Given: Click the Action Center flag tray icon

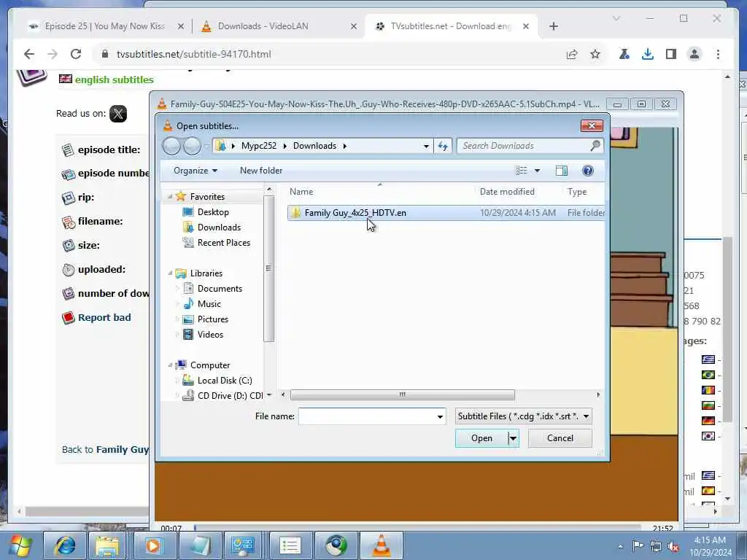Looking at the screenshot, I should (638, 545).
